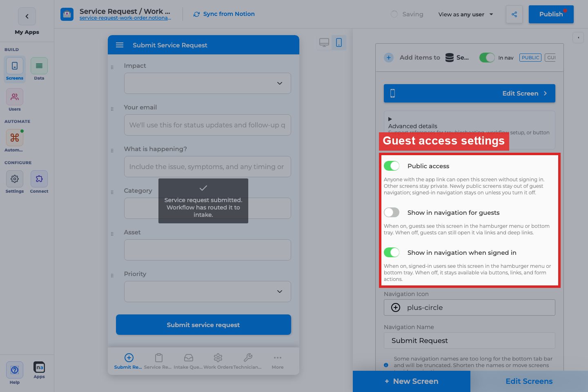Open the View as any user dropdown
This screenshot has width=588, height=392.
coord(466,14)
